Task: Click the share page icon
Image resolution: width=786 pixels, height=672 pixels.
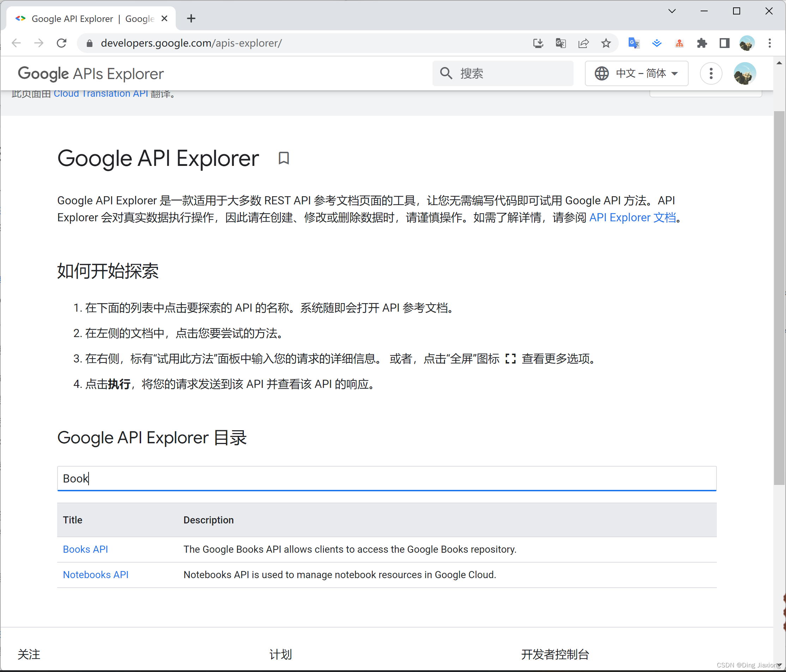Action: (x=583, y=43)
